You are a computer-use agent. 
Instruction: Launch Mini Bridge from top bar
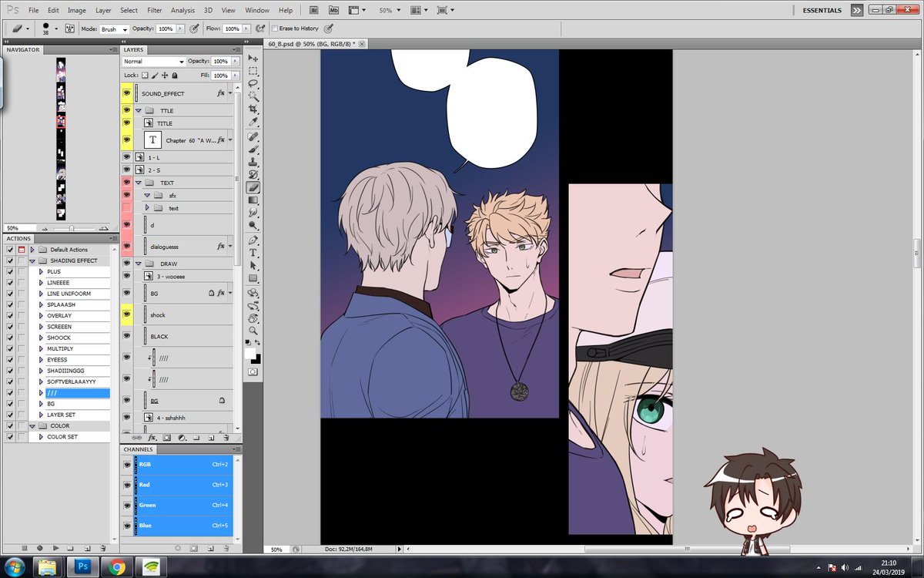coord(333,10)
